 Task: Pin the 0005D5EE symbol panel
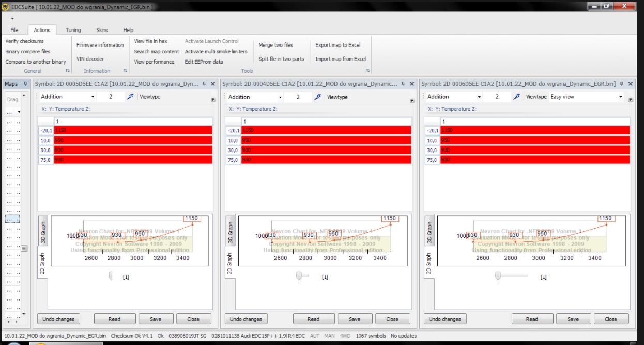[x=204, y=84]
